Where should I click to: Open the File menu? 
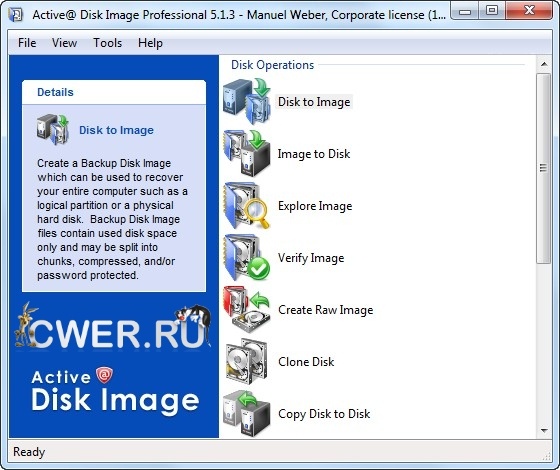[x=27, y=43]
